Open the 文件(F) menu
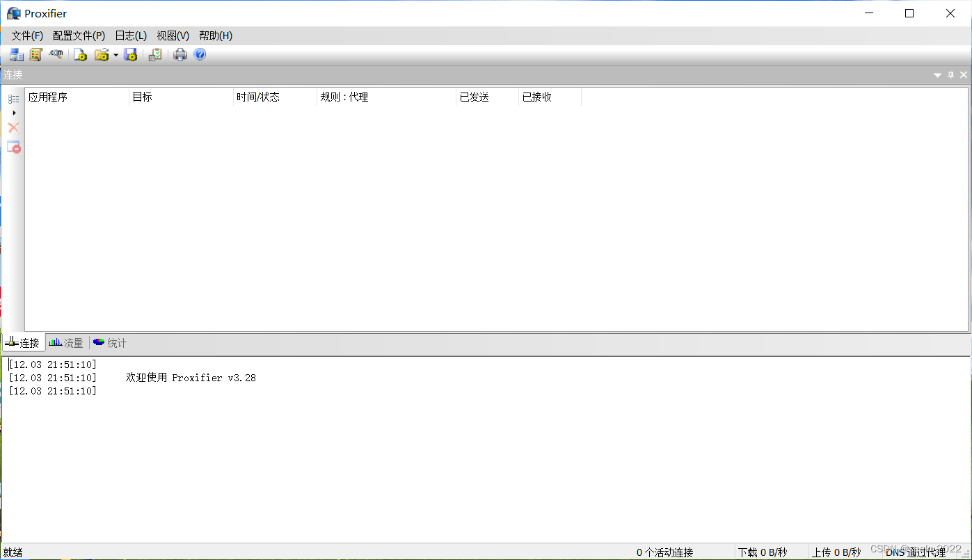The image size is (972, 560). (27, 35)
